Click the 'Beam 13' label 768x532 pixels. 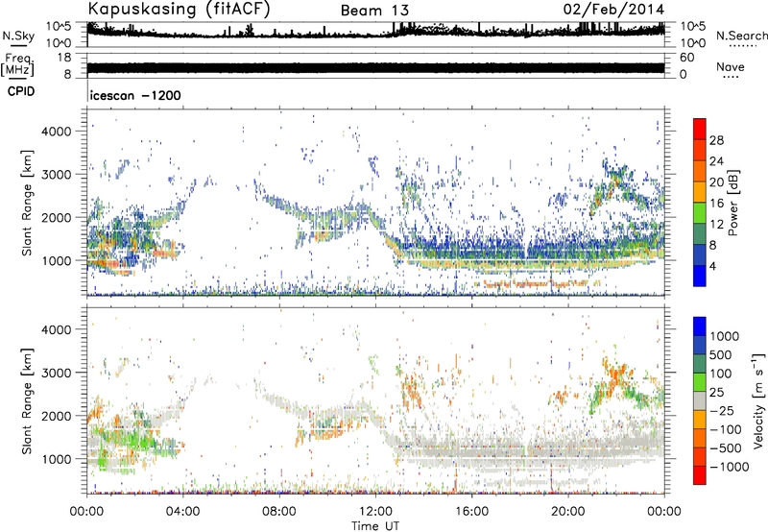tap(374, 11)
